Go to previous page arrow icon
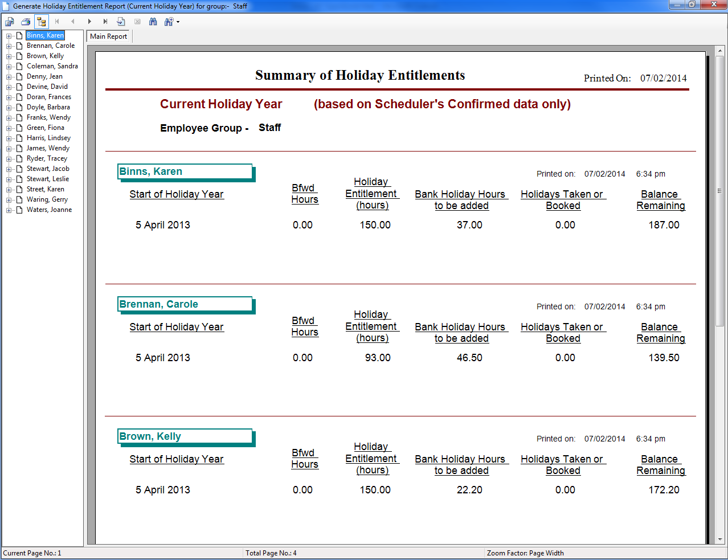The height and width of the screenshot is (560, 728). [x=73, y=22]
